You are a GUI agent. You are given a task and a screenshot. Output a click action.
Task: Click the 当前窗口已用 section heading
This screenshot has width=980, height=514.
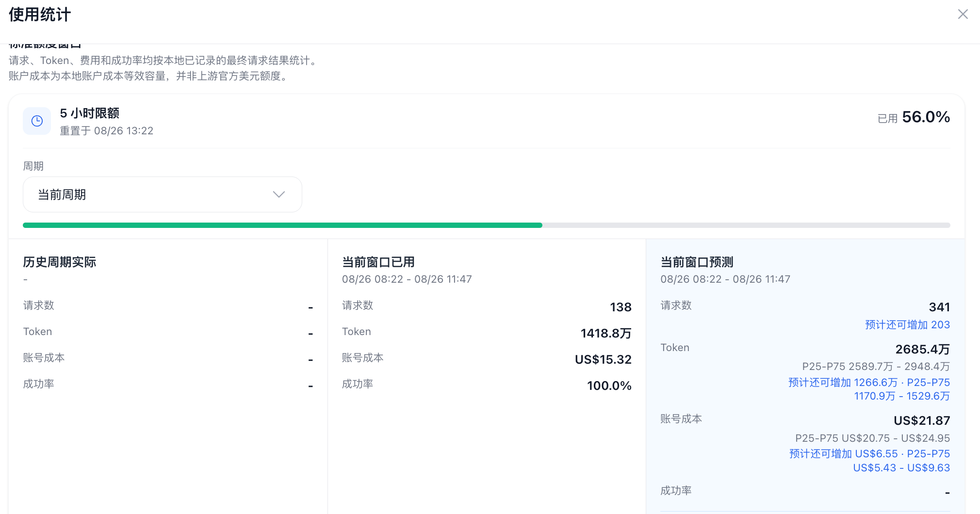point(378,262)
